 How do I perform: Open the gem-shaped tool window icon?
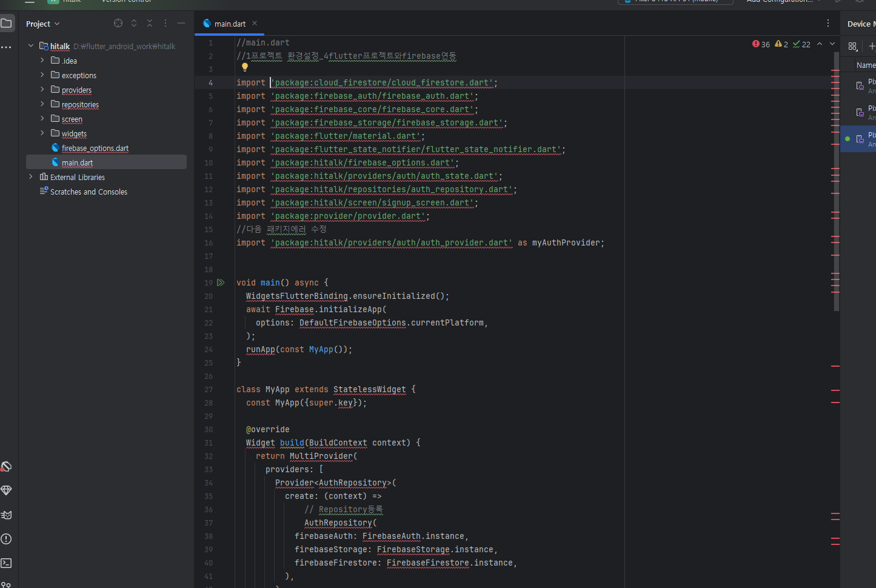(x=6, y=490)
